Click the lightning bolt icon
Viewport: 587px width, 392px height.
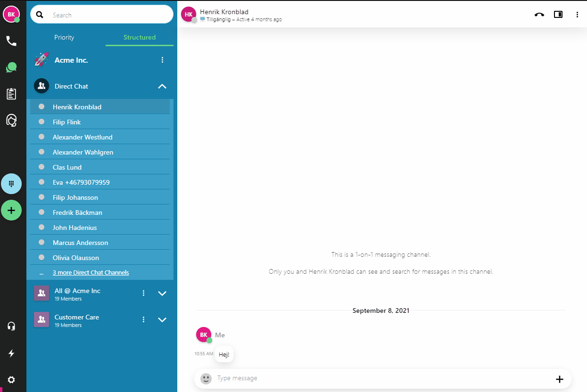click(11, 353)
